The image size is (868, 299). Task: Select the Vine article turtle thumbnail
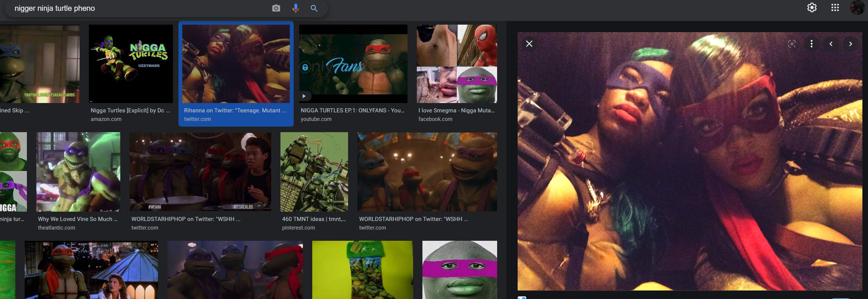coord(78,172)
